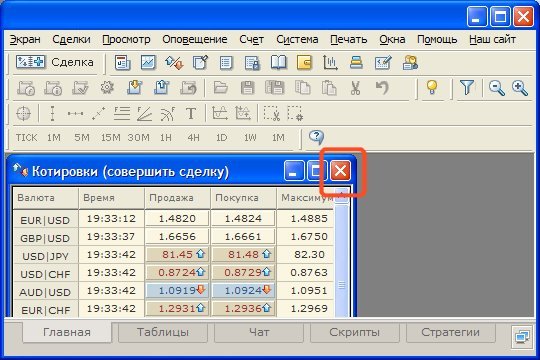The width and height of the screenshot is (540, 360).
Task: Open the Сделки menu
Action: pos(71,40)
